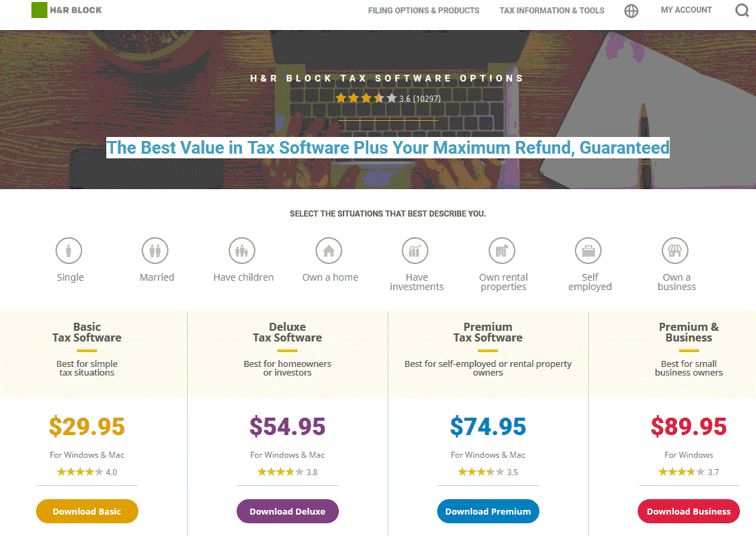Click the Download Premium button
Image resolution: width=756 pixels, height=540 pixels.
point(489,511)
